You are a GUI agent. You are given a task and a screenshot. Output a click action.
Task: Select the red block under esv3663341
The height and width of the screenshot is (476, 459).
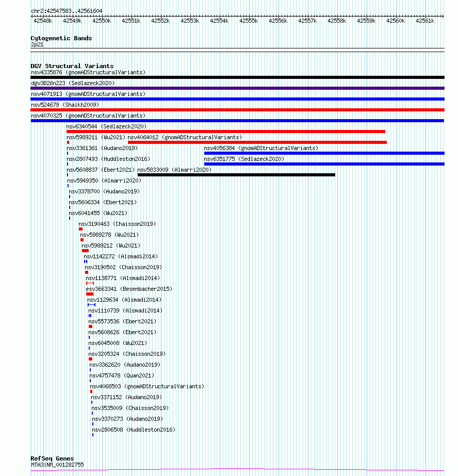[90, 294]
